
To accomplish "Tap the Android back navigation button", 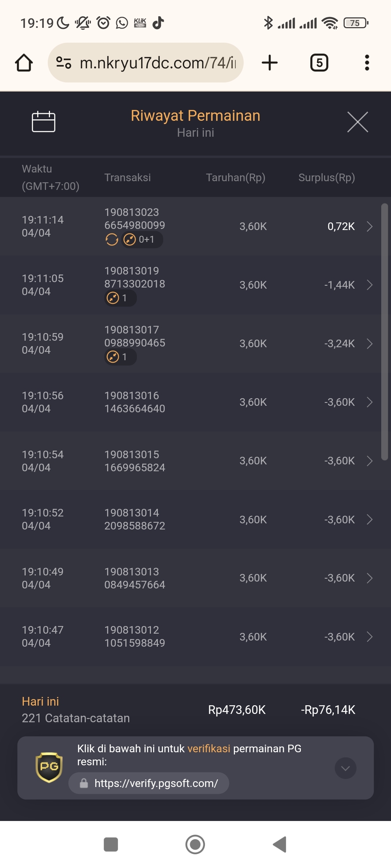I will pyautogui.click(x=279, y=844).
